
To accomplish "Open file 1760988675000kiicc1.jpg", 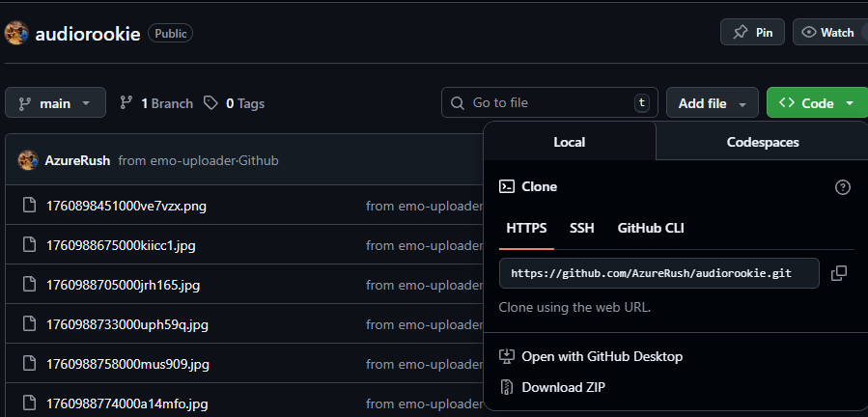I will 121,245.
